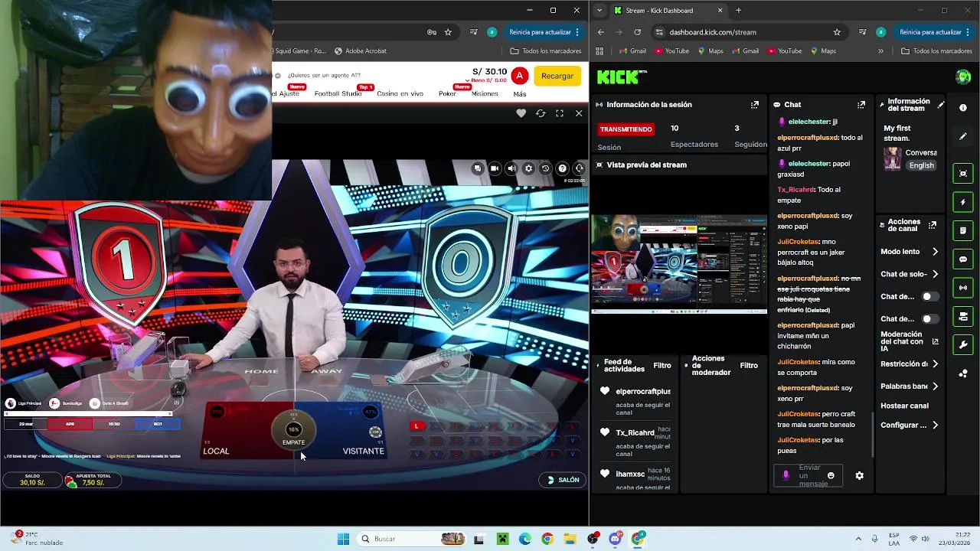
Task: Edit Información del stream with pencil icon
Action: pos(941,105)
